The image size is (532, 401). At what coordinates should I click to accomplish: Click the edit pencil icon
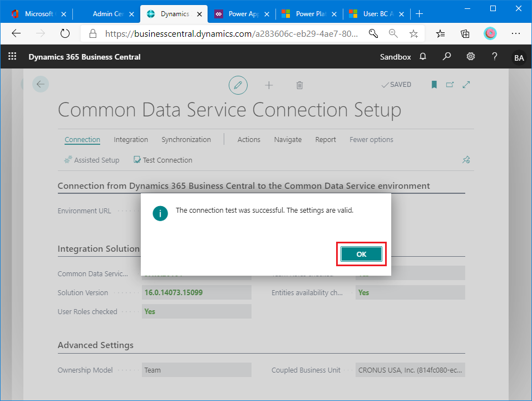pos(238,85)
